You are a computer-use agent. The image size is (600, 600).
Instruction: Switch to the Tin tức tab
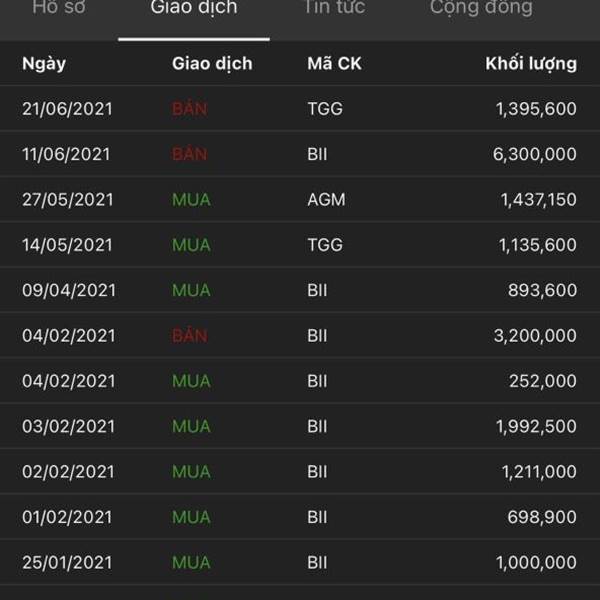click(334, 8)
